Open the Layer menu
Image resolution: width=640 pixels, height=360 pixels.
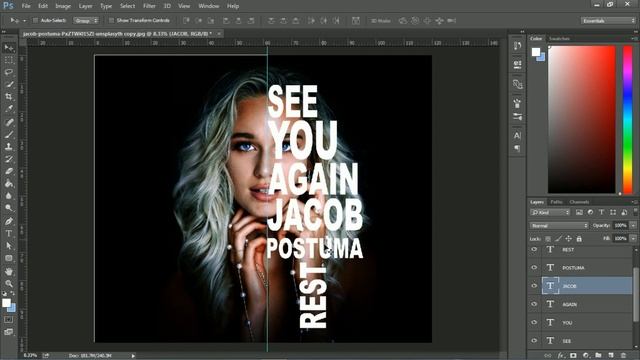[85, 6]
